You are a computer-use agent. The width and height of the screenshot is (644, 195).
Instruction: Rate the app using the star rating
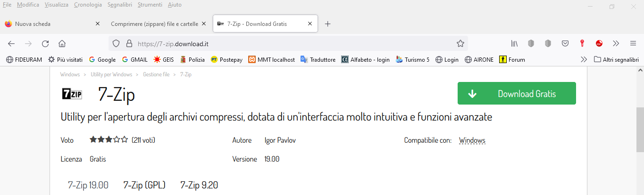pos(109,140)
